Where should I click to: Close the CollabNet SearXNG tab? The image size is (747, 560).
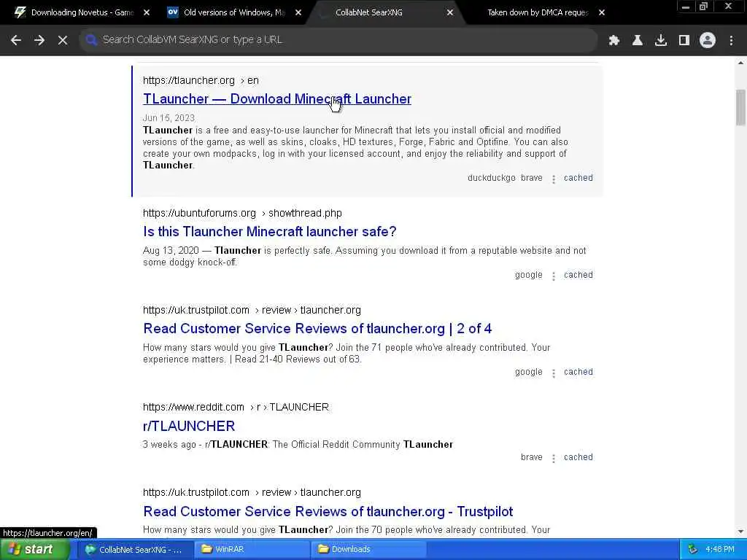pos(450,12)
